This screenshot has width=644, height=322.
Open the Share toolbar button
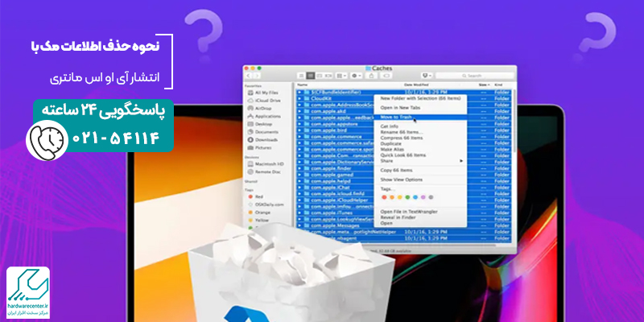pyautogui.click(x=370, y=74)
